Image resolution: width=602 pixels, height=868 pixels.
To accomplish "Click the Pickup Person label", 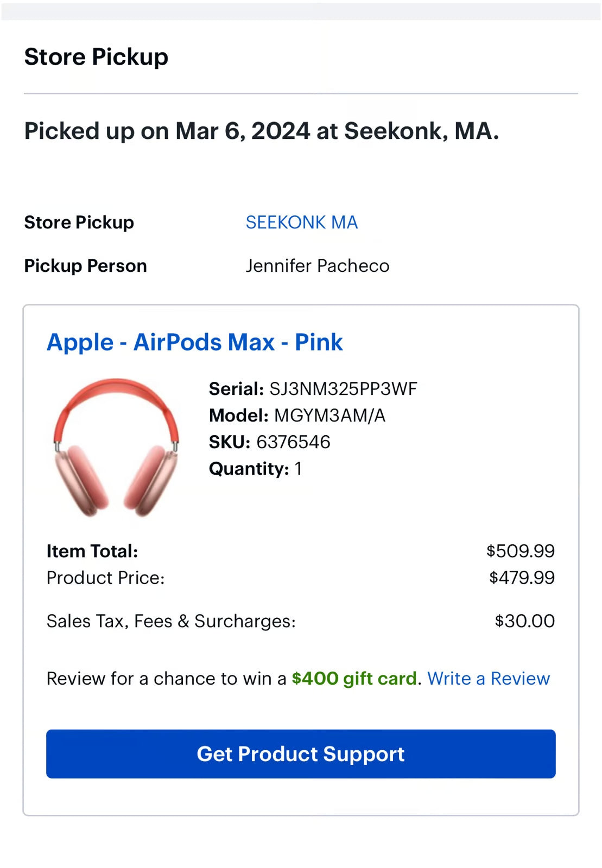I will (85, 265).
